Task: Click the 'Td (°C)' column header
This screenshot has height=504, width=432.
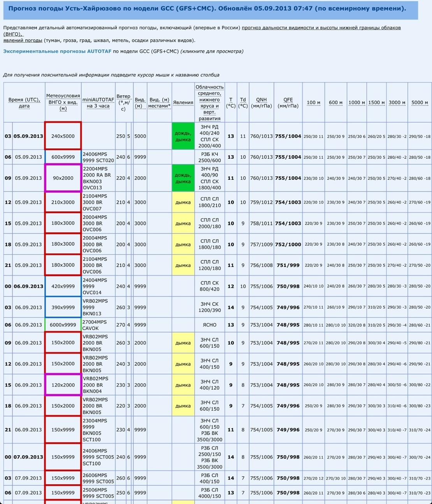Action: (243, 103)
